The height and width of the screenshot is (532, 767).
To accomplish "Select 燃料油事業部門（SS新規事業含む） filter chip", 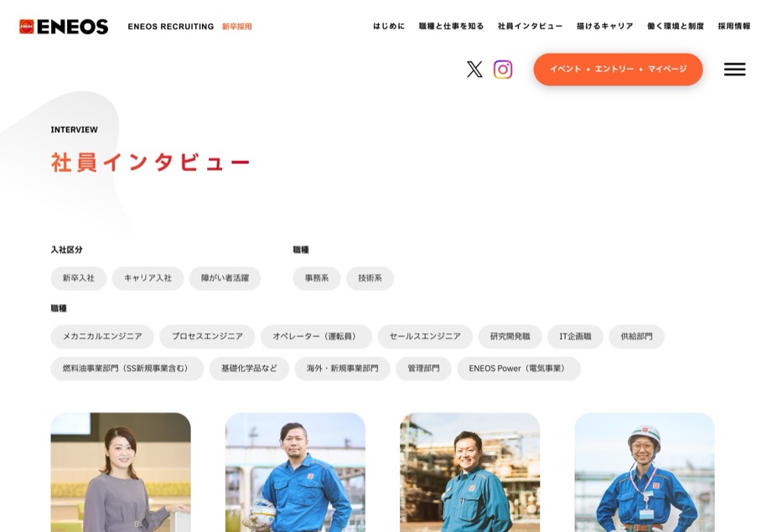I will pyautogui.click(x=127, y=369).
